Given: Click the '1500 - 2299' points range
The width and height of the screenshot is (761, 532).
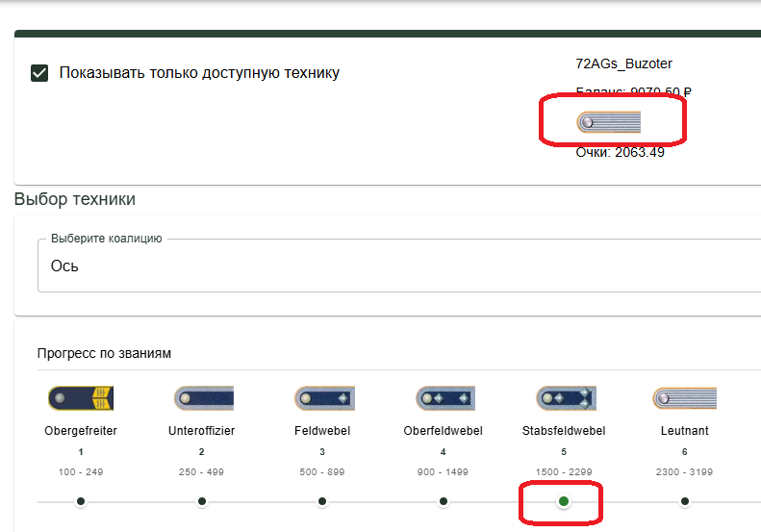Looking at the screenshot, I should tap(564, 471).
